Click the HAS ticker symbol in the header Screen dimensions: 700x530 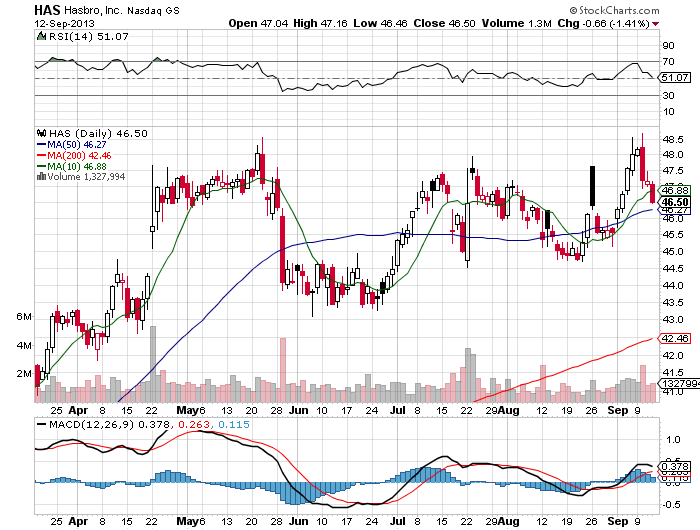click(47, 10)
